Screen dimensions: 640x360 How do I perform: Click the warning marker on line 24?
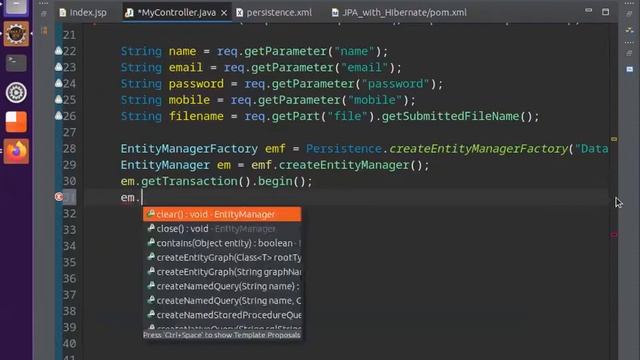(59, 83)
